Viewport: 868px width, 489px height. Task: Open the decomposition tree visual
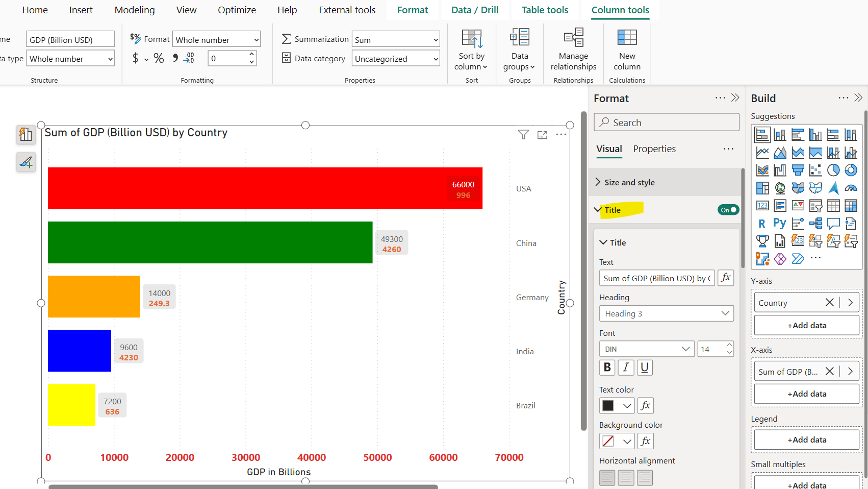pyautogui.click(x=815, y=223)
